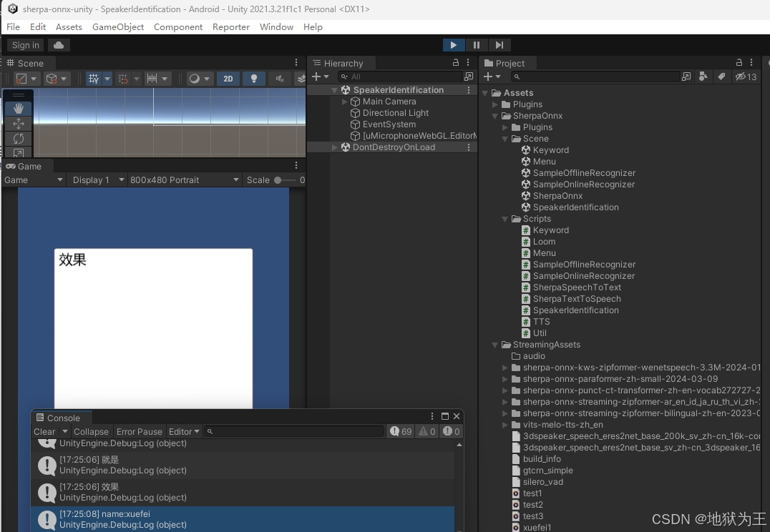Toggle Error Pause in Console

click(139, 431)
